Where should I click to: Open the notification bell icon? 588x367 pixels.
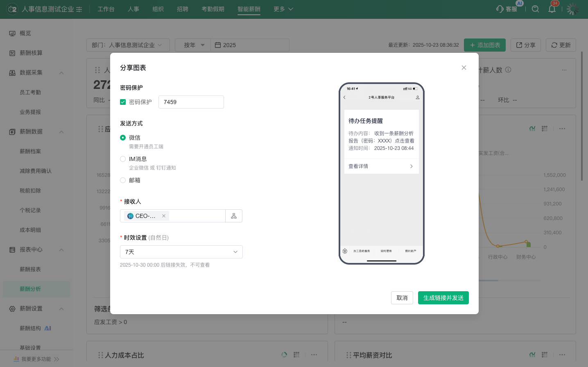pyautogui.click(x=552, y=9)
